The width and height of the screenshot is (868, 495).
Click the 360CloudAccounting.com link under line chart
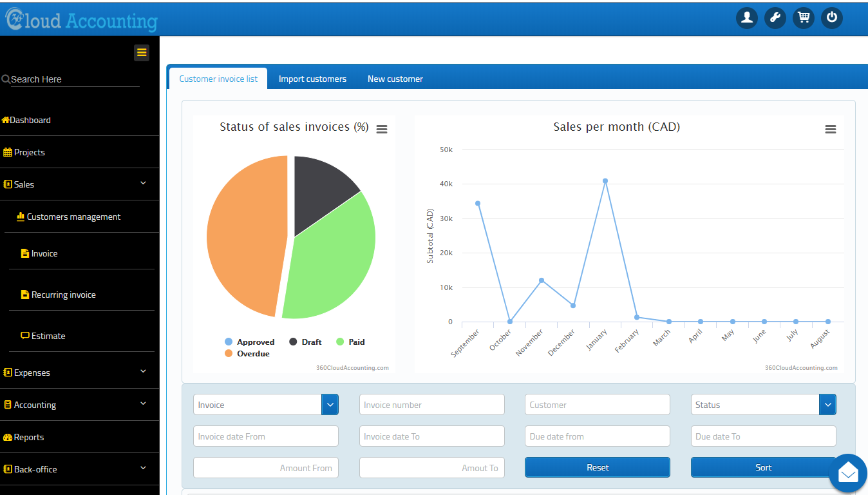[x=801, y=368]
